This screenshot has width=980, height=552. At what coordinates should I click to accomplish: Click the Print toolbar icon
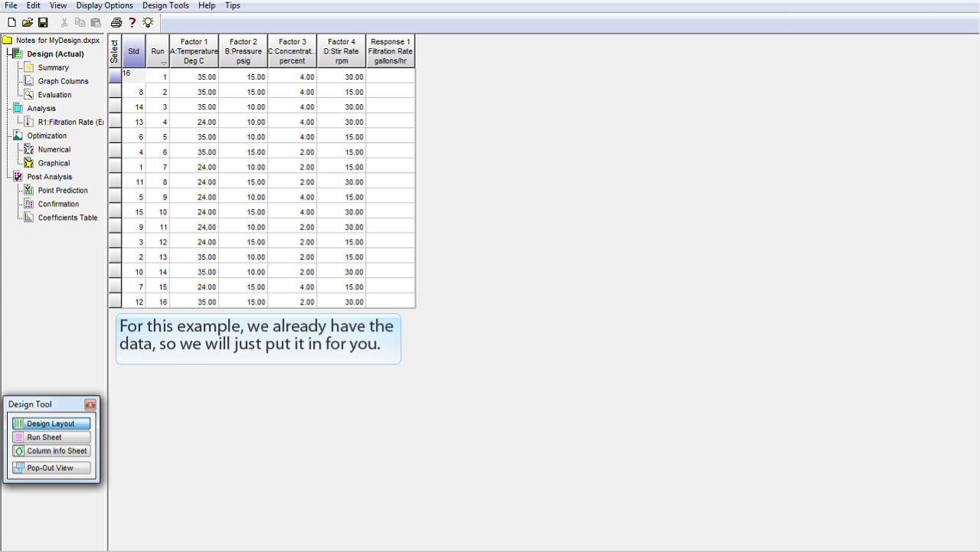[116, 22]
